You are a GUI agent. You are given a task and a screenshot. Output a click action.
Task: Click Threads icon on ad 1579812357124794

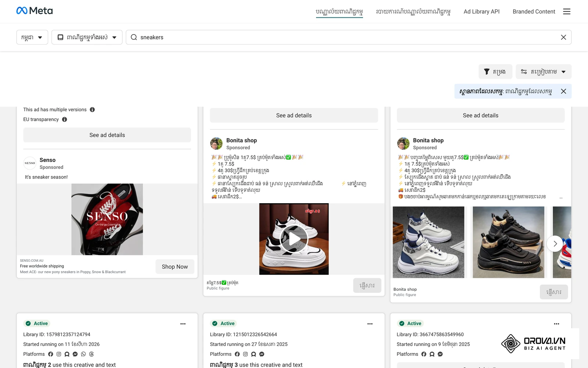tap(92, 354)
